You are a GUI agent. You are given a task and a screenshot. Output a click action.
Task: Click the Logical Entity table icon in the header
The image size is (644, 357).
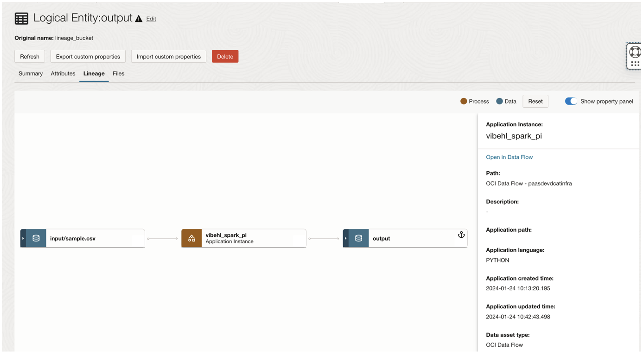pyautogui.click(x=21, y=18)
